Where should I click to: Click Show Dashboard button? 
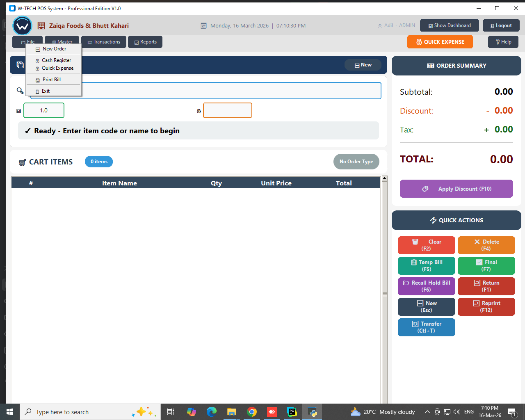pos(450,25)
